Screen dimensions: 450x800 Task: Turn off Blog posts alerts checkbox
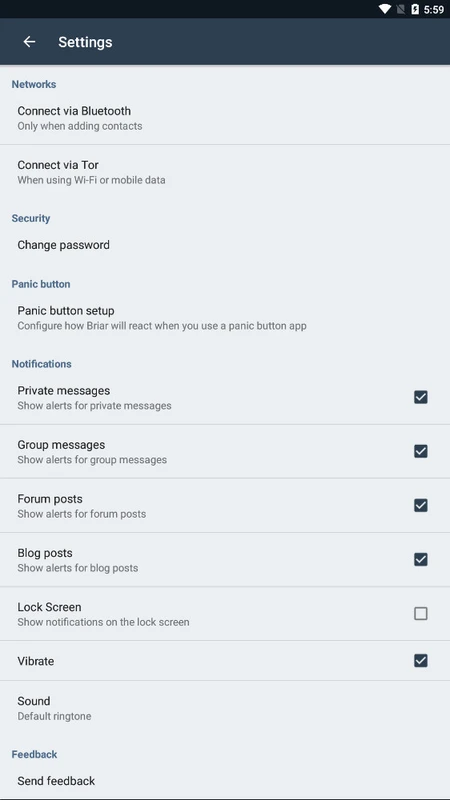tap(421, 559)
